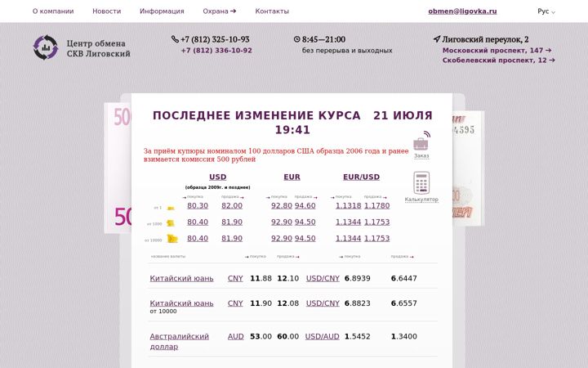The image size is (588, 368).
Task: Open the Калькулятор calculator icon
Action: (x=421, y=186)
